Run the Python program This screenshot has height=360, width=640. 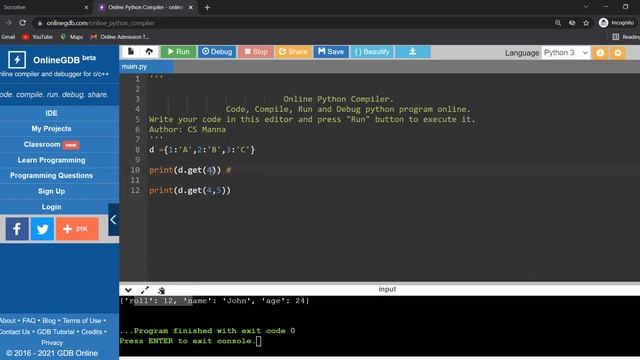(x=178, y=52)
